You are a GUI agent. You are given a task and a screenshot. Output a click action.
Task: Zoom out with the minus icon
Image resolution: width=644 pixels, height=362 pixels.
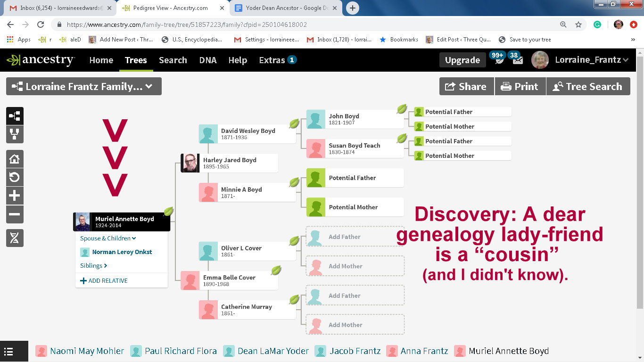(15, 214)
